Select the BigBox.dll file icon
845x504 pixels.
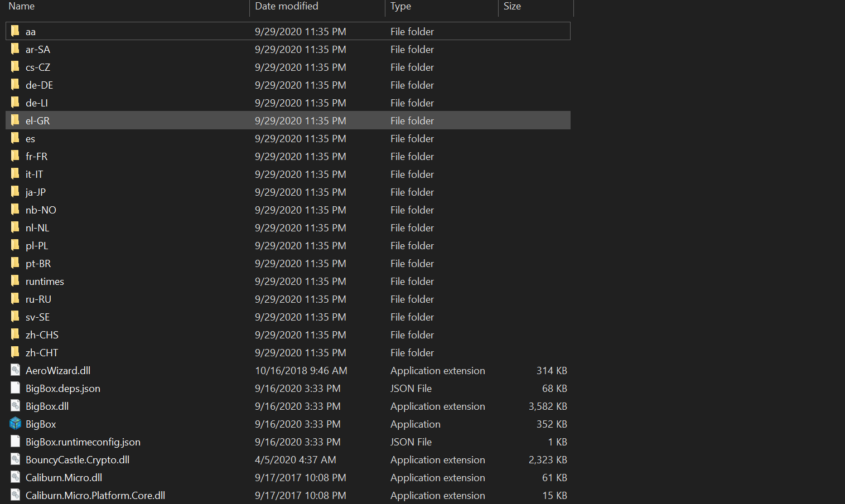coord(15,406)
